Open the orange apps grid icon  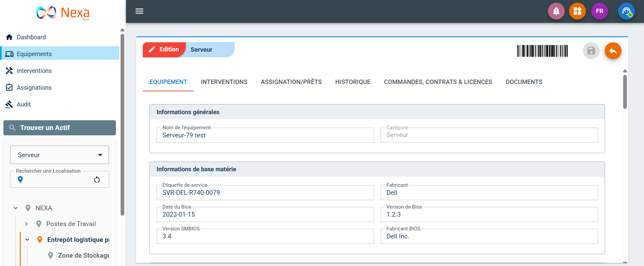click(x=577, y=11)
